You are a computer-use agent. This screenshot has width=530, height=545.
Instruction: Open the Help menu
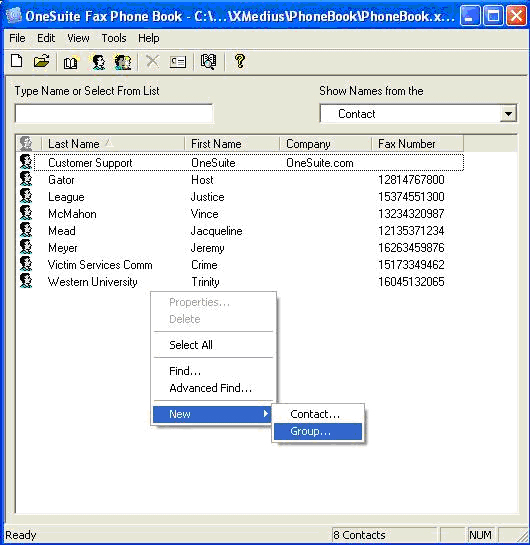pyautogui.click(x=148, y=38)
